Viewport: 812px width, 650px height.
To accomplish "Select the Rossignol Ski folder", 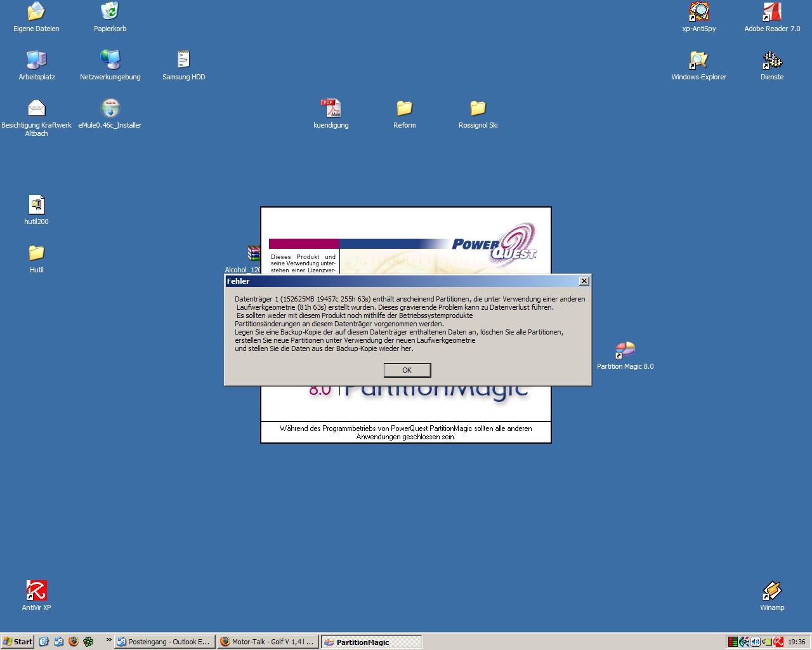I will click(478, 114).
